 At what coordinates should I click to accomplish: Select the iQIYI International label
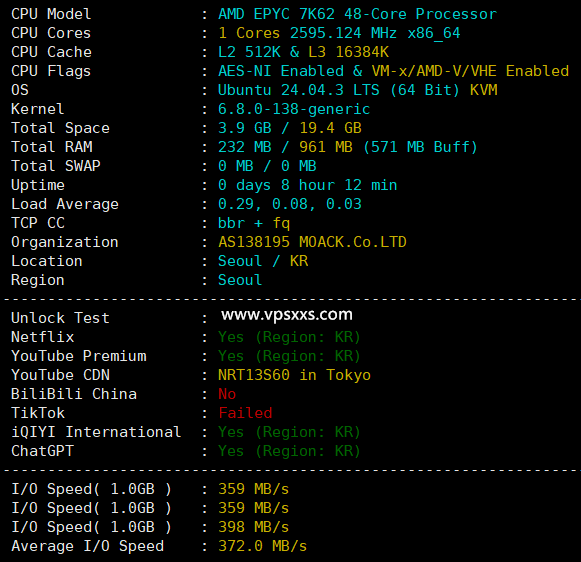96,432
